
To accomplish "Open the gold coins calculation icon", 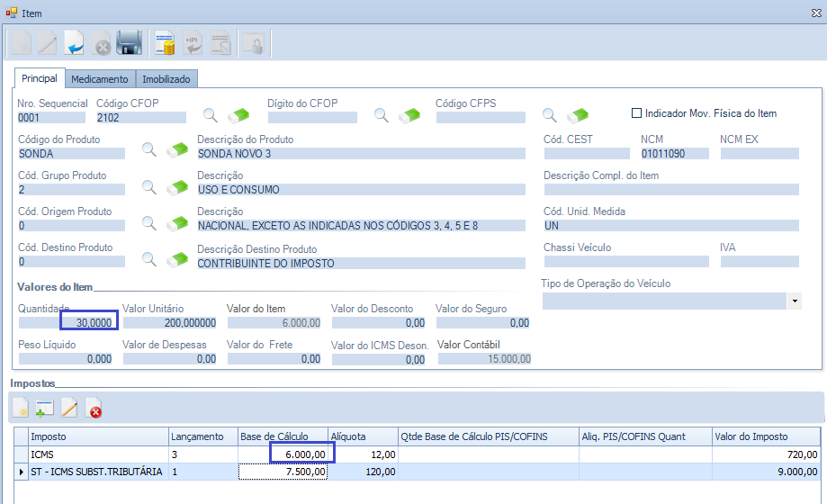I will [x=165, y=42].
